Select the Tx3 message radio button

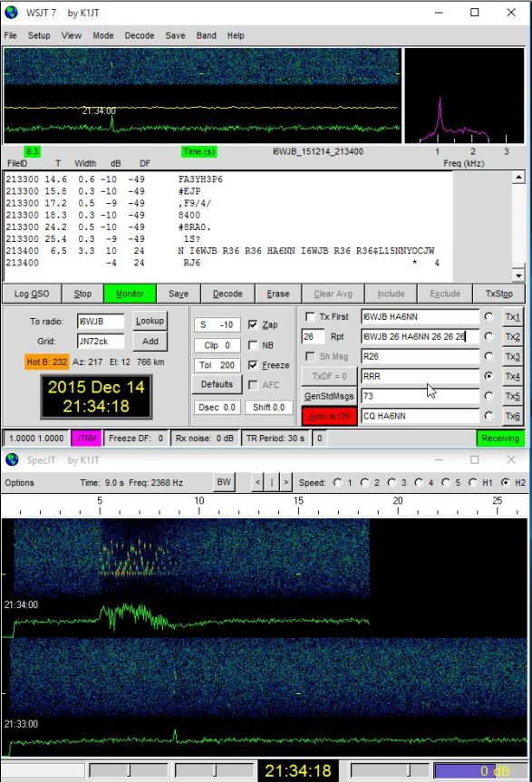point(488,357)
